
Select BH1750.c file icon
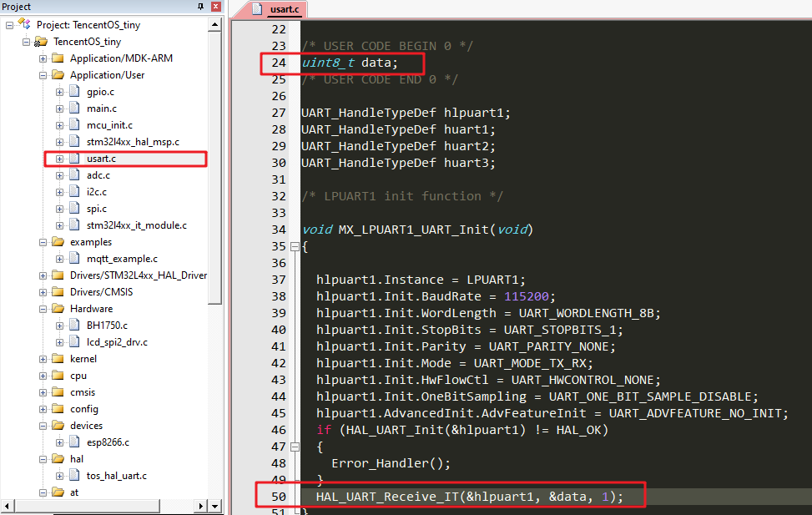[74, 325]
